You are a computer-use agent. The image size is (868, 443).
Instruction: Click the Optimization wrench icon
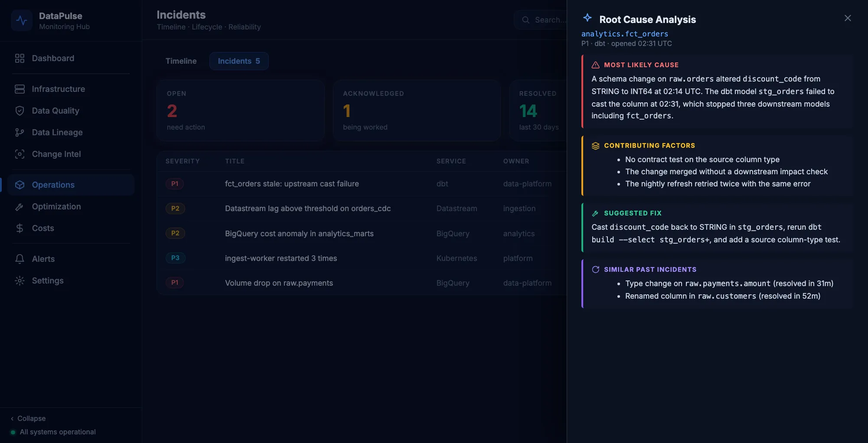tap(20, 207)
